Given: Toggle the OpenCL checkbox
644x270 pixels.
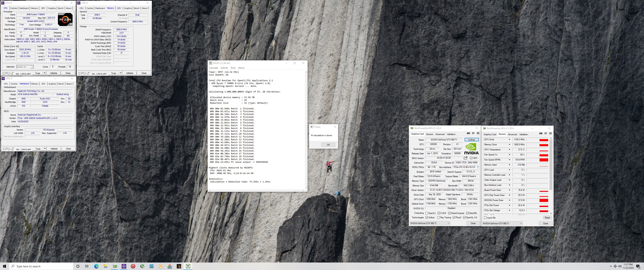Looking at the screenshot, I should tap(427, 213).
